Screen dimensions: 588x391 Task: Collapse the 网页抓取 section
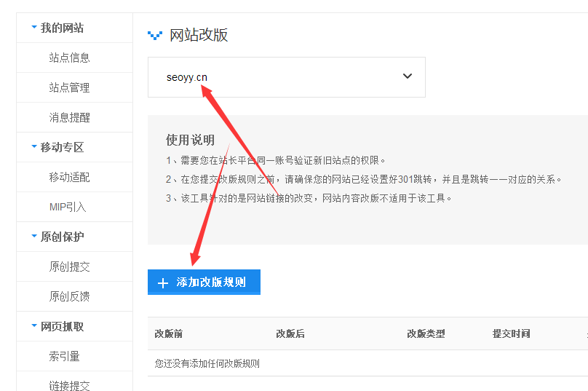(62, 326)
